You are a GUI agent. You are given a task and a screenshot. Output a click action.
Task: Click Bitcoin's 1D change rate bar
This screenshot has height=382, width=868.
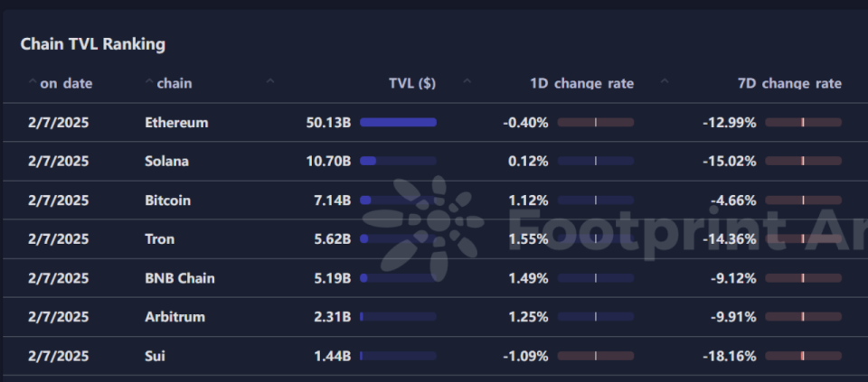pyautogui.click(x=596, y=200)
